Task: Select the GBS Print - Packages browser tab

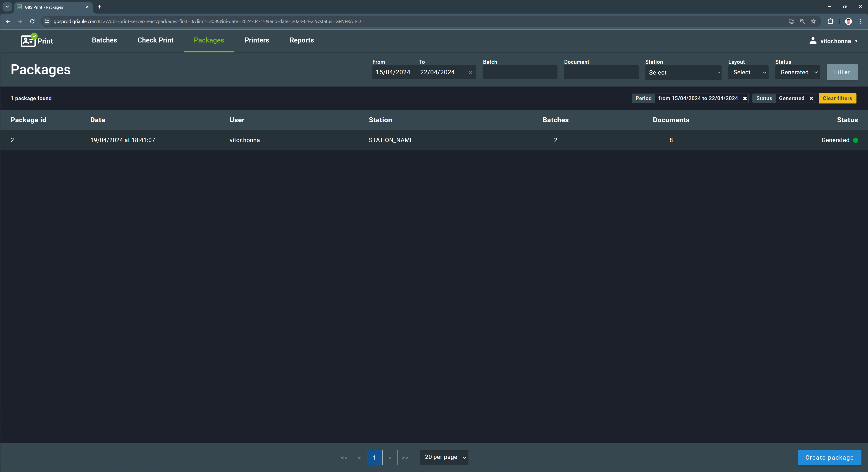Action: click(53, 7)
